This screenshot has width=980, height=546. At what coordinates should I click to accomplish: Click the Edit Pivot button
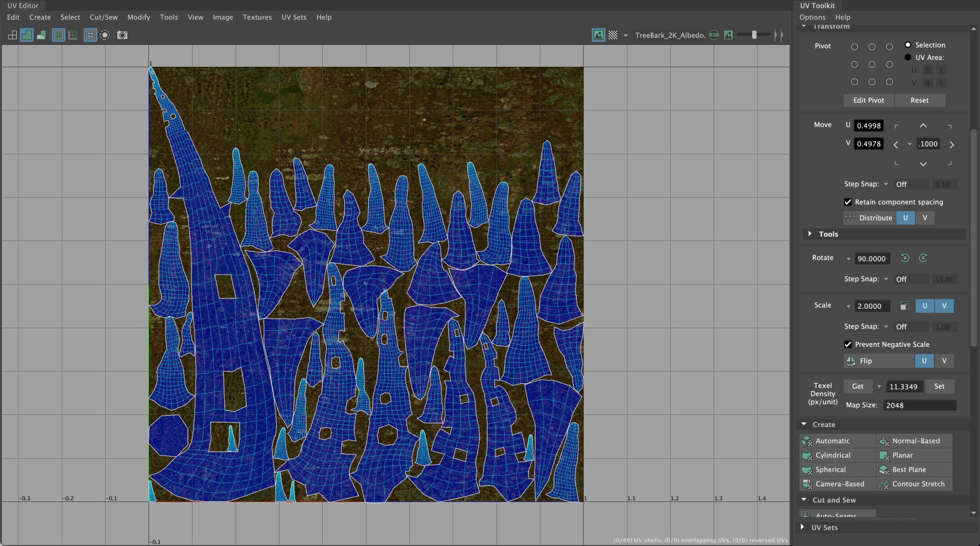point(869,100)
